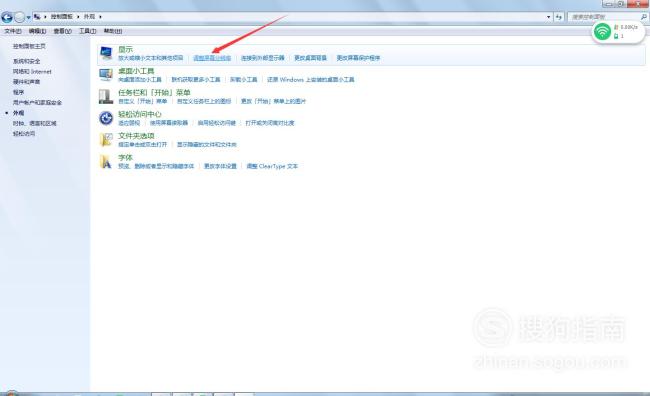Click 向桌面添加小工具 link
The image size is (650, 396).
140,80
